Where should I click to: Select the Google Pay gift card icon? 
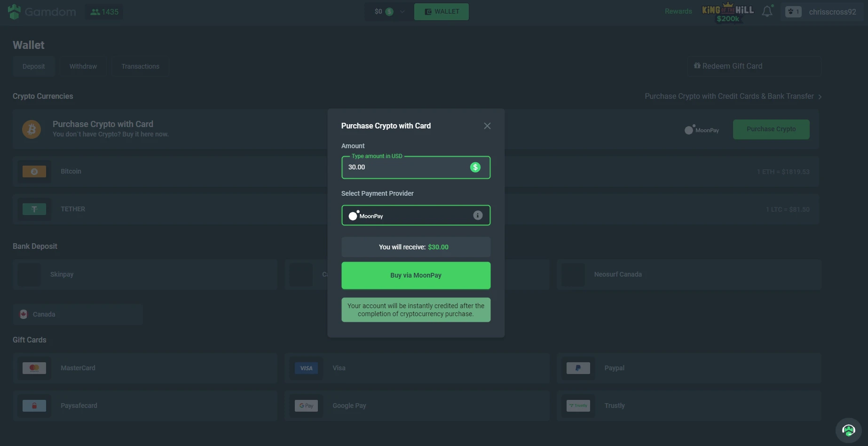(306, 406)
